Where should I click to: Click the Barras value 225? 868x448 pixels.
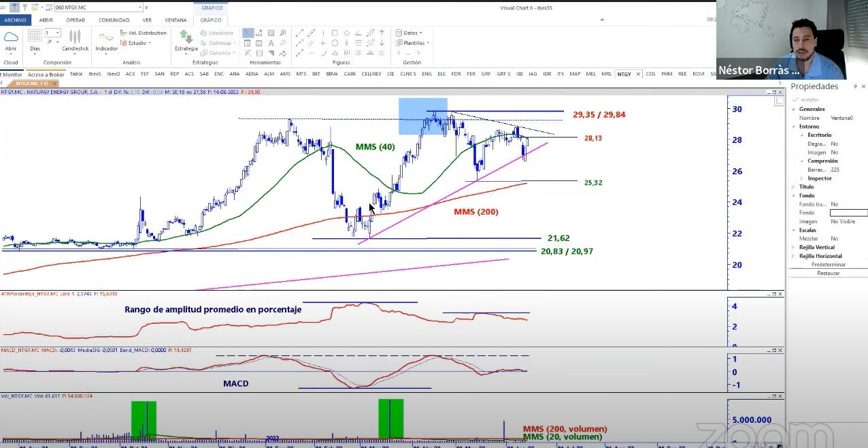coord(835,170)
